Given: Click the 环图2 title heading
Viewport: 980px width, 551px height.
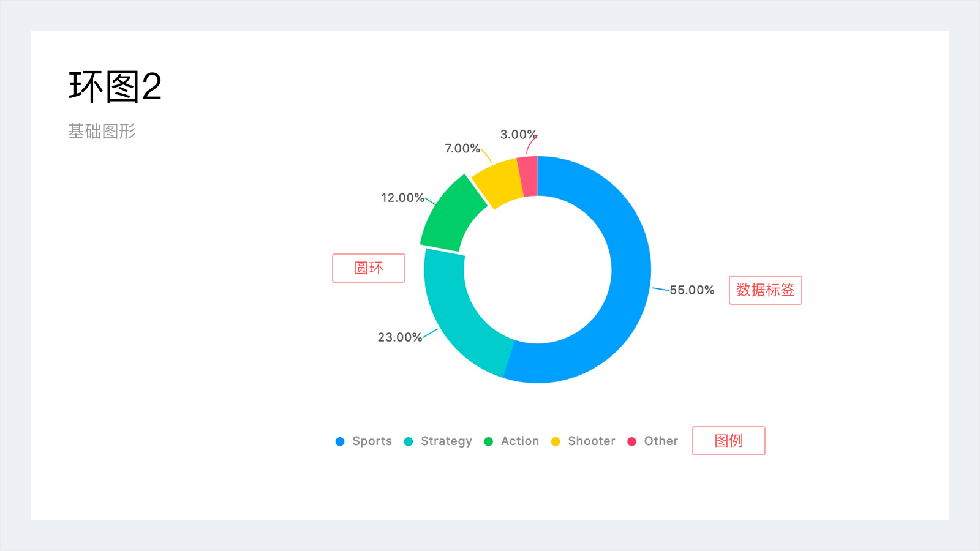Looking at the screenshot, I should [115, 86].
